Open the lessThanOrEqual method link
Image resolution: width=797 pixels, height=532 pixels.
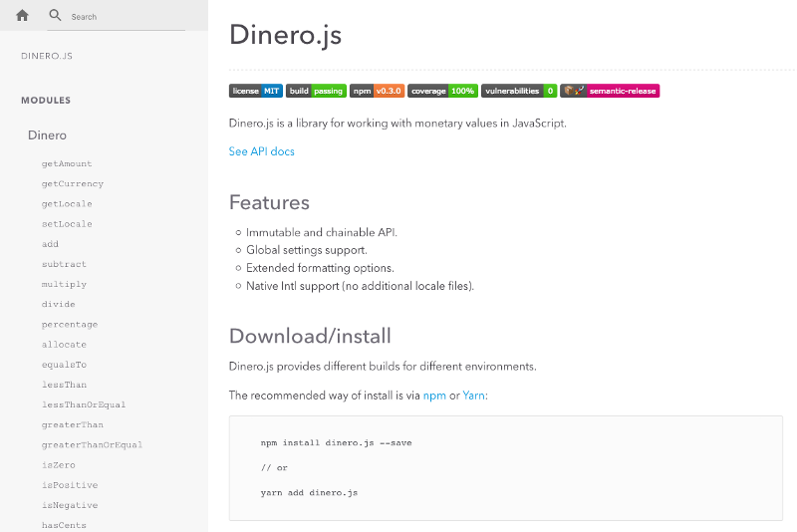(x=84, y=404)
